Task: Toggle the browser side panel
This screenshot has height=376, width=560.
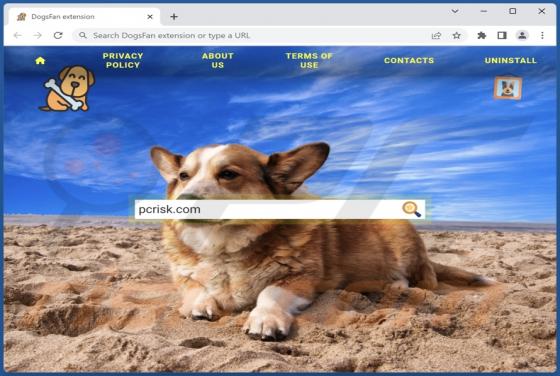Action: pos(502,35)
